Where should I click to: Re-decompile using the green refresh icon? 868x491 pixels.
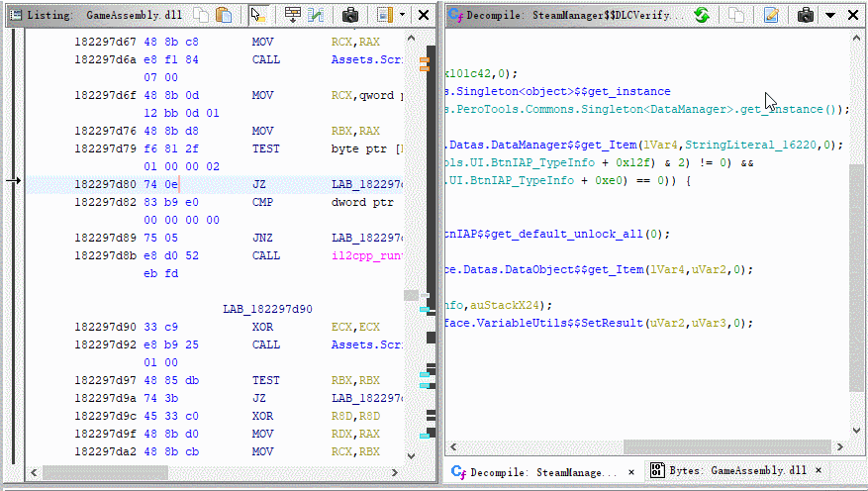(x=701, y=15)
